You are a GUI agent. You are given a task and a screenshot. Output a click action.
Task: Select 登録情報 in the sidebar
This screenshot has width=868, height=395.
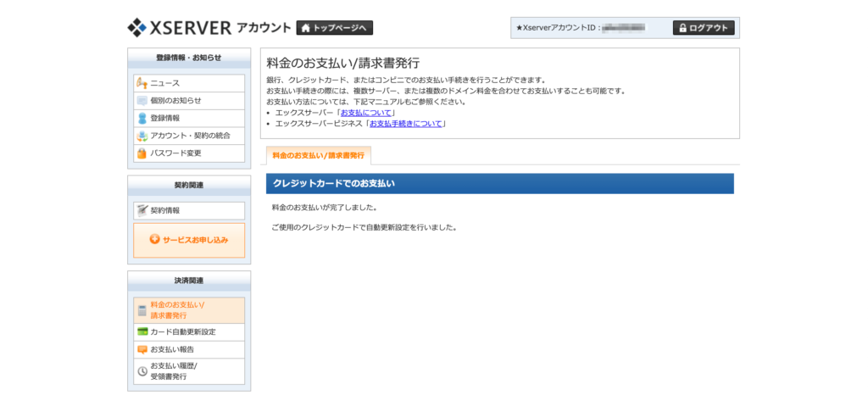(189, 118)
